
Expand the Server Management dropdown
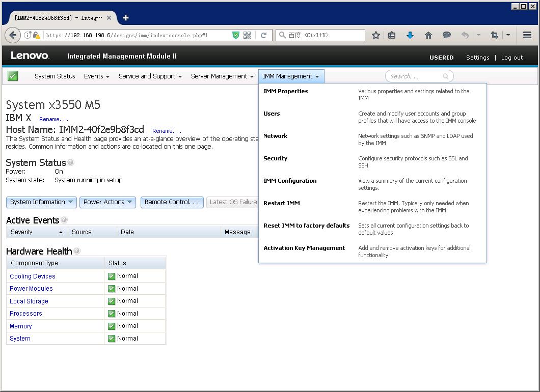click(222, 76)
